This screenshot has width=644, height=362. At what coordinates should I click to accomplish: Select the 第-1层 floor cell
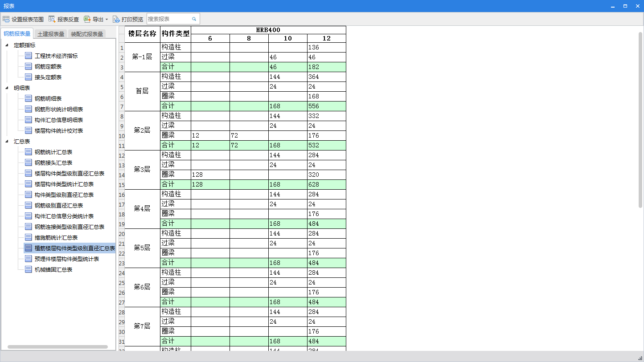click(142, 57)
